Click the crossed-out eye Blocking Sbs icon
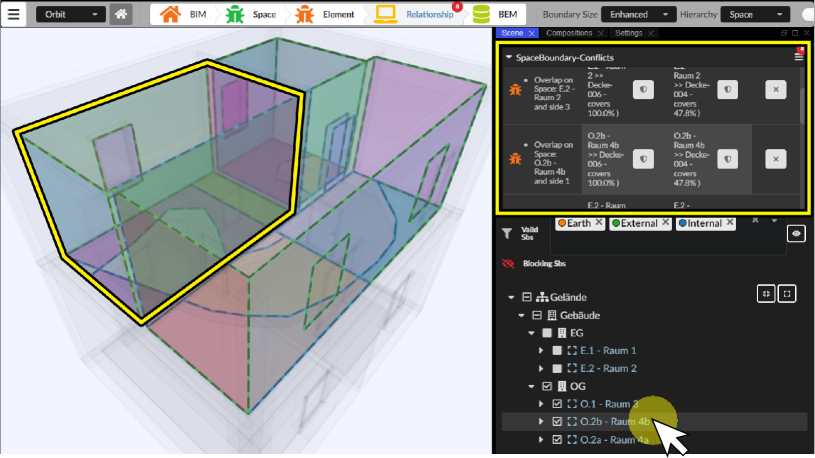Image resolution: width=815 pixels, height=458 pixels. (507, 264)
